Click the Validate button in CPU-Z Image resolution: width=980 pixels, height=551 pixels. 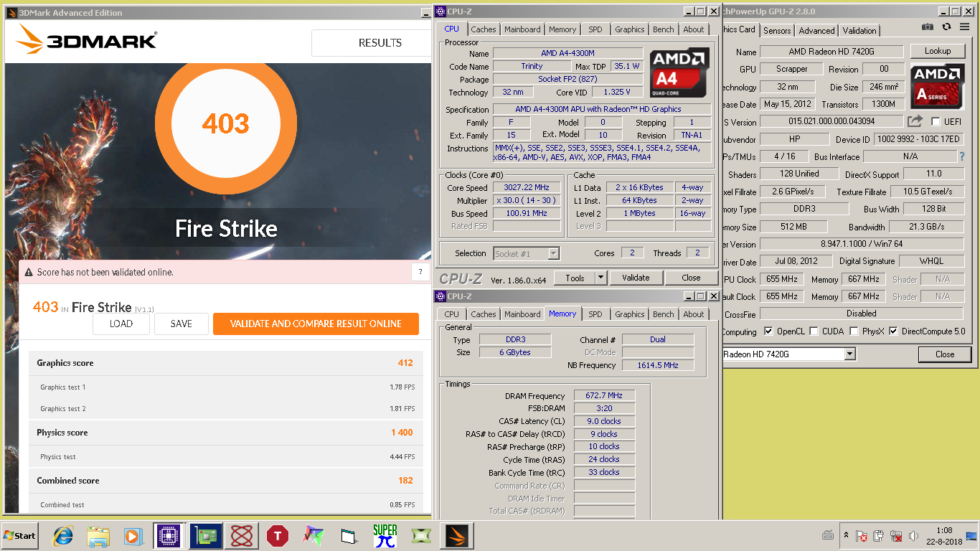[636, 278]
